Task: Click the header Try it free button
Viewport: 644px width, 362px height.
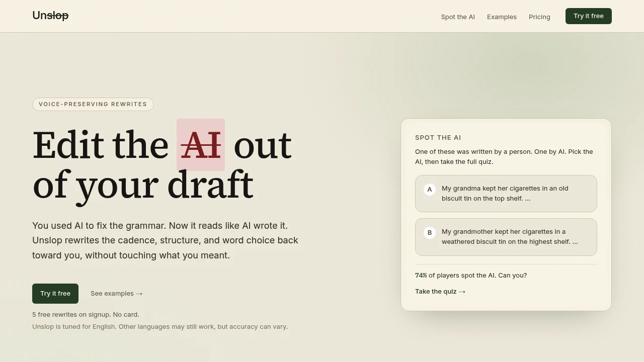Action: 589,16
